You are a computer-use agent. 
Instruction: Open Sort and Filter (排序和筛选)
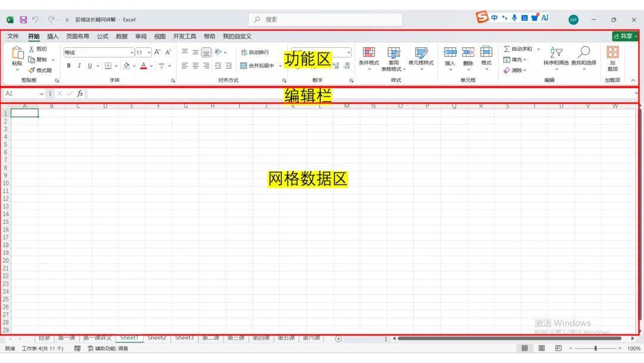click(556, 58)
